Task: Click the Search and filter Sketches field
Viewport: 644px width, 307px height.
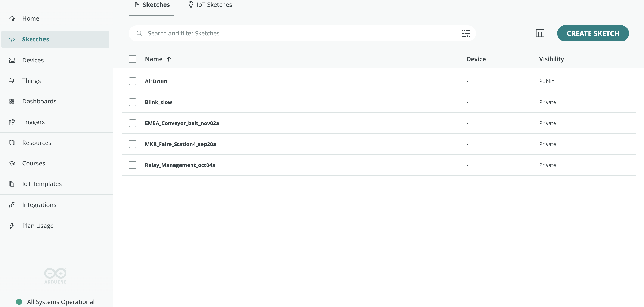Action: pyautogui.click(x=275, y=33)
